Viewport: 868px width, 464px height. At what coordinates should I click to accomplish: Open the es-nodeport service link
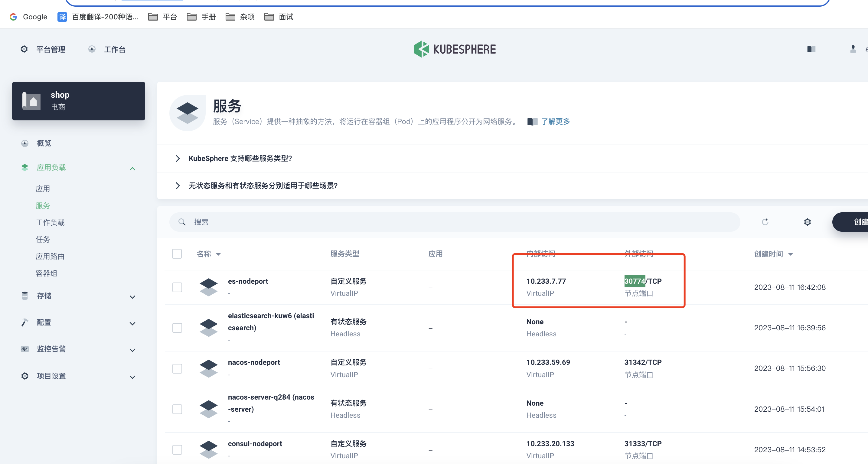pos(248,281)
